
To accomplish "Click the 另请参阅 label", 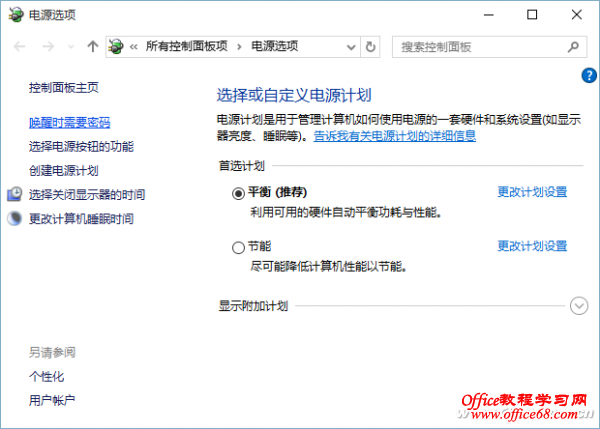I will (52, 352).
